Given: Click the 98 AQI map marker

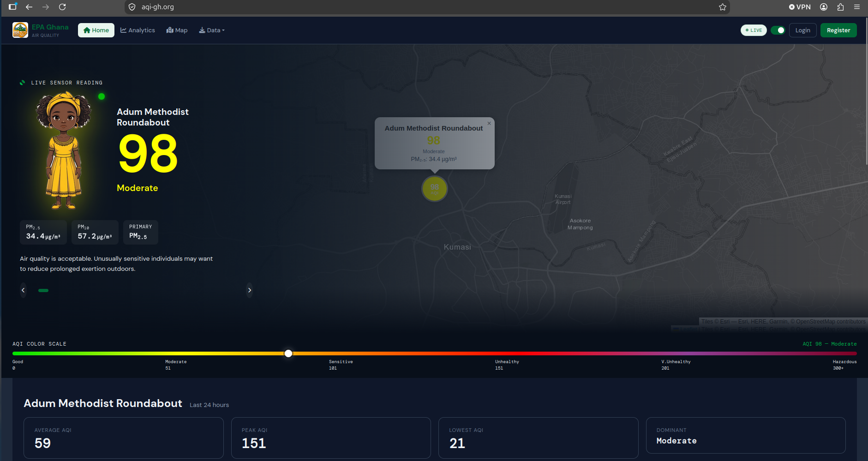Looking at the screenshot, I should pos(435,189).
